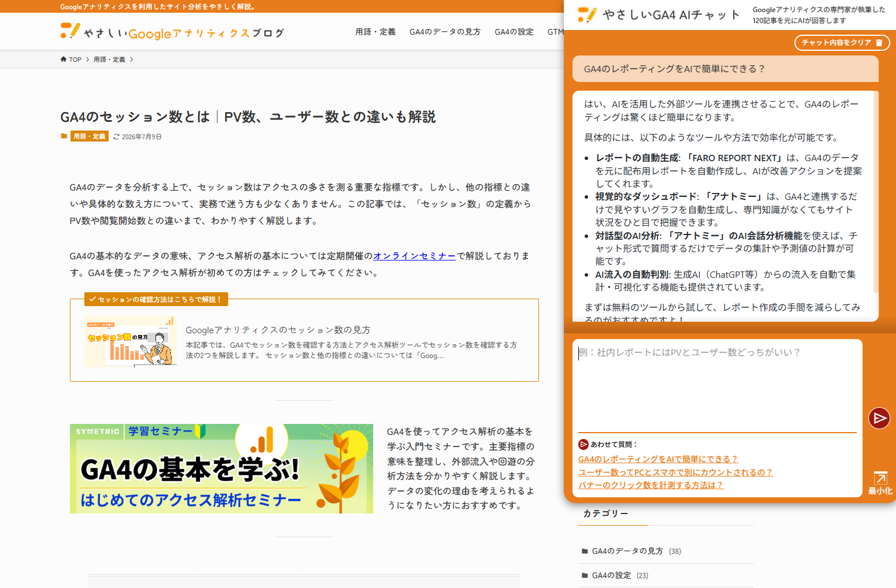Click the 用語・定義 category tag
Screen dimensions: 896x588
tap(90, 136)
